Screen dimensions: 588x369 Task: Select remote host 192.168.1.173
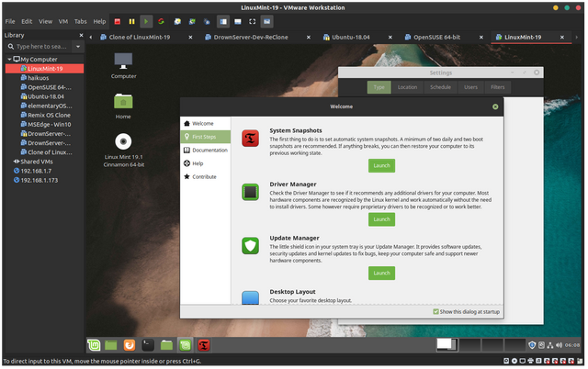coord(39,180)
